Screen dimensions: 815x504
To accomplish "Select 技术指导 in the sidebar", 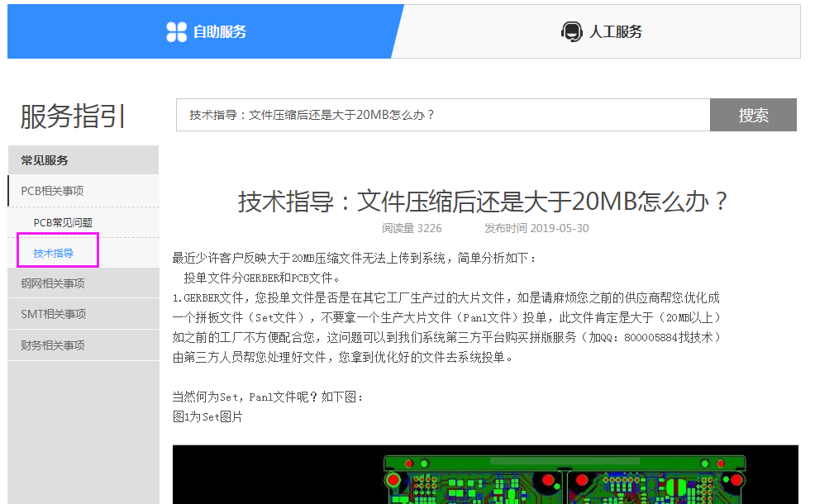I will click(x=54, y=253).
